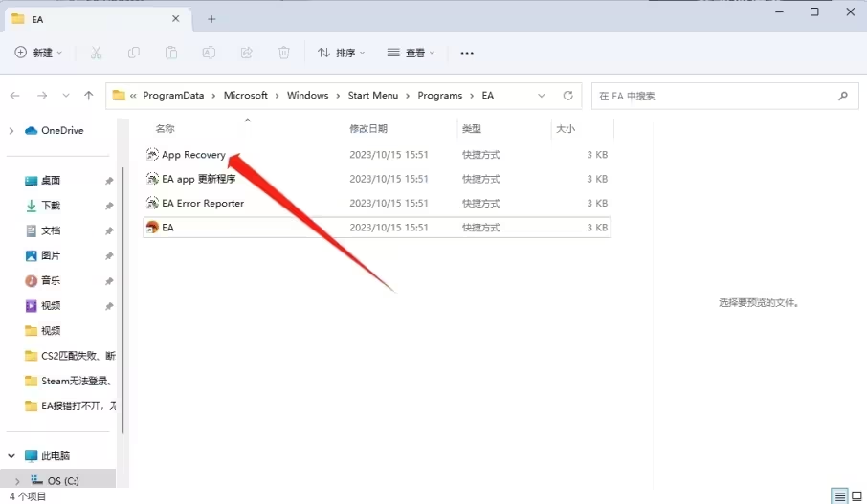Click ProgramData in the address path
Viewport: 867px width, 504px height.
click(173, 95)
